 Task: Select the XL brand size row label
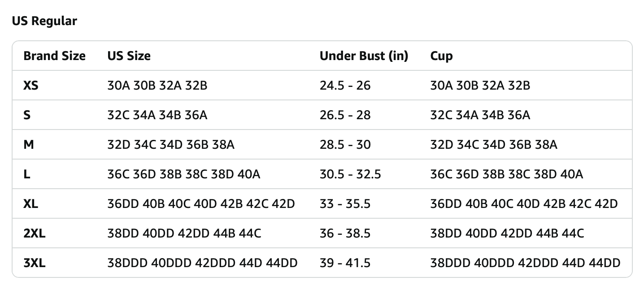[31, 203]
